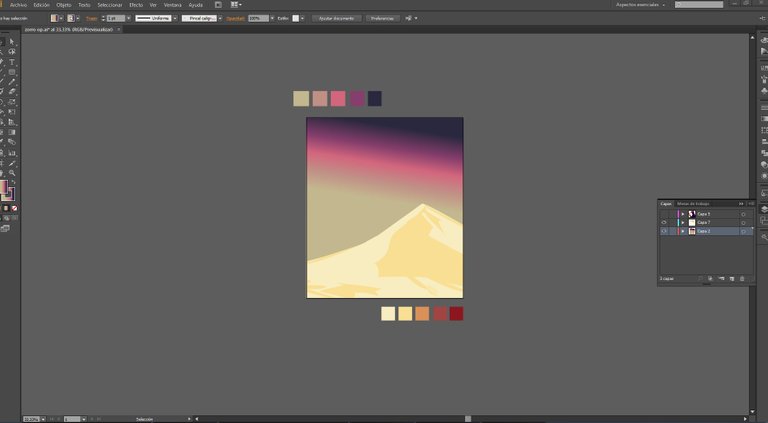Viewport: 768px width, 423px height.
Task: Open the zoom level dropdown in status bar
Action: 43,419
